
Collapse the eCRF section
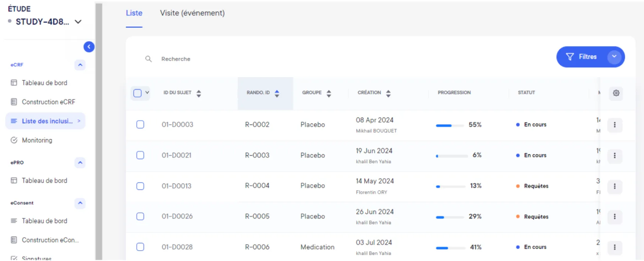click(80, 65)
